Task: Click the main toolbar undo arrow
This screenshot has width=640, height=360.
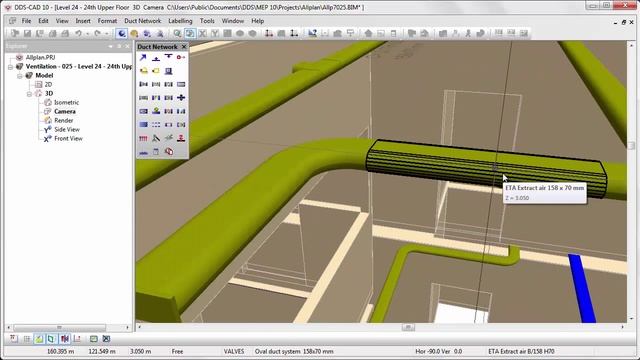Action: 78,33
